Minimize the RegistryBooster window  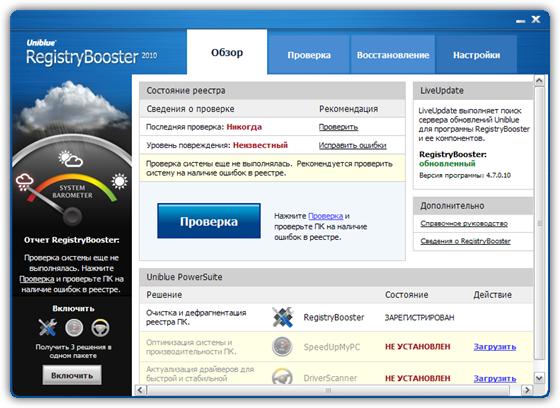coord(520,21)
